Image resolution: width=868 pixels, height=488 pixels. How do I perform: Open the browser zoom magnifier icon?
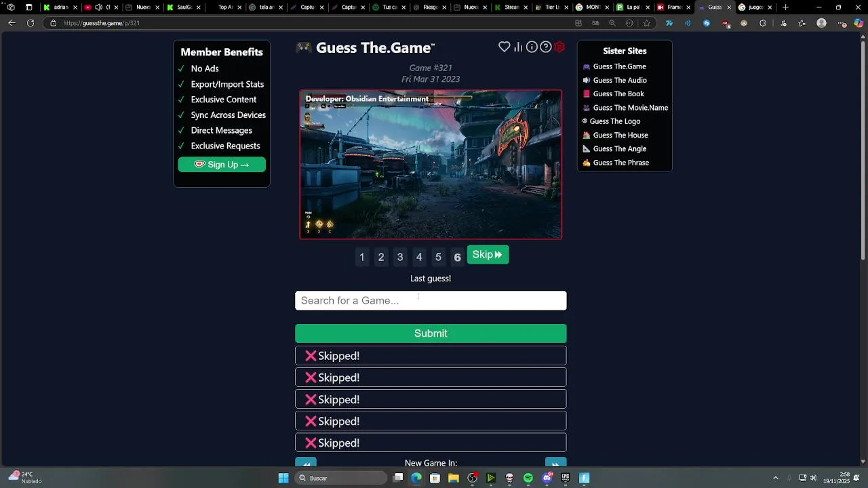click(612, 23)
